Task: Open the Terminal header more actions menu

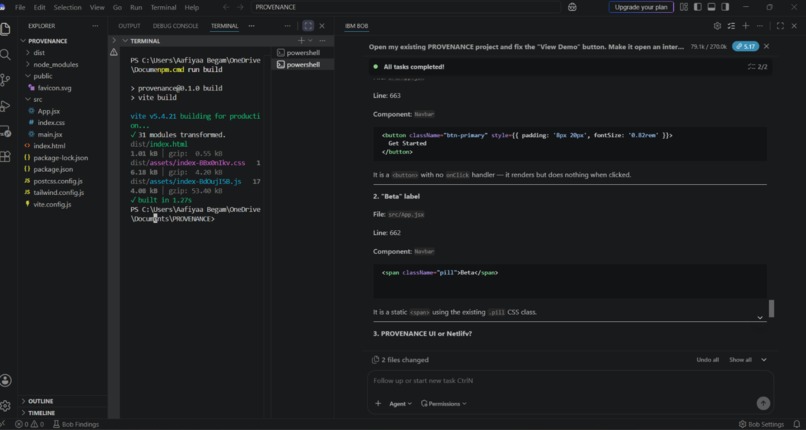Action: (322, 41)
